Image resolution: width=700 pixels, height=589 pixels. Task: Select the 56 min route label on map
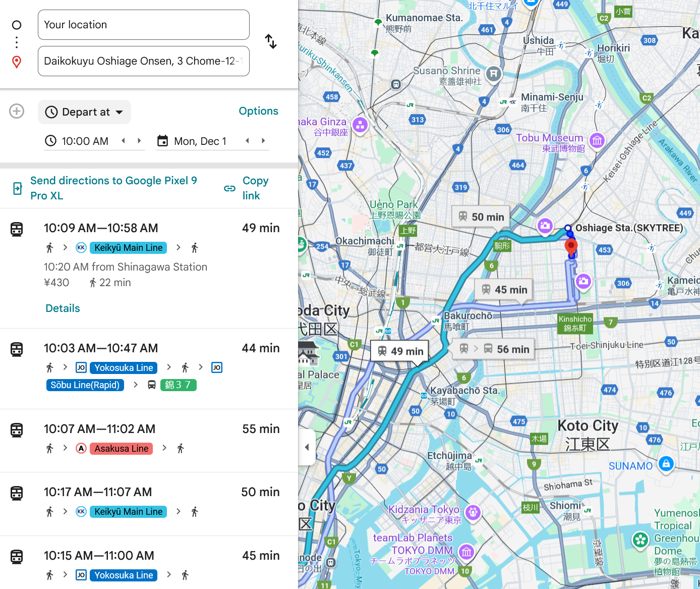click(x=494, y=349)
